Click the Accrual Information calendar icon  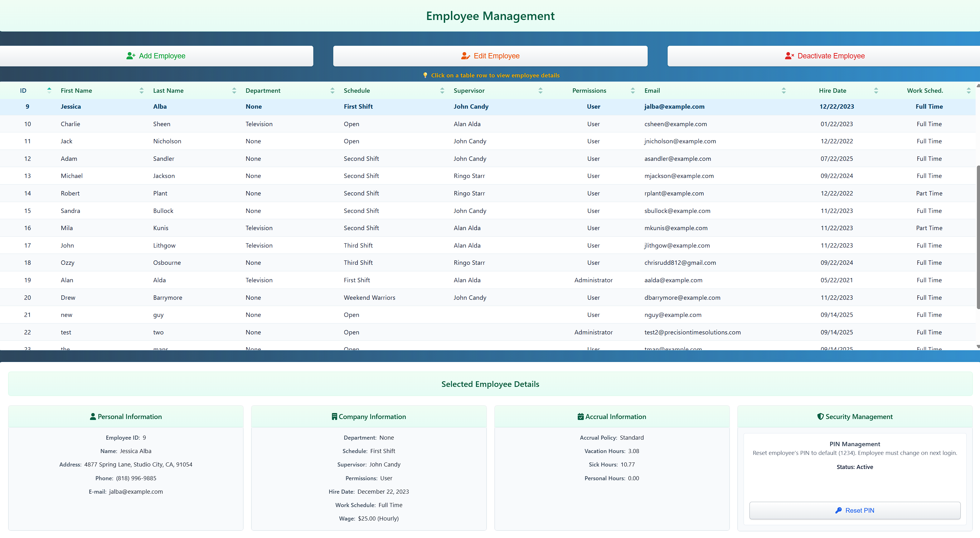[580, 417]
